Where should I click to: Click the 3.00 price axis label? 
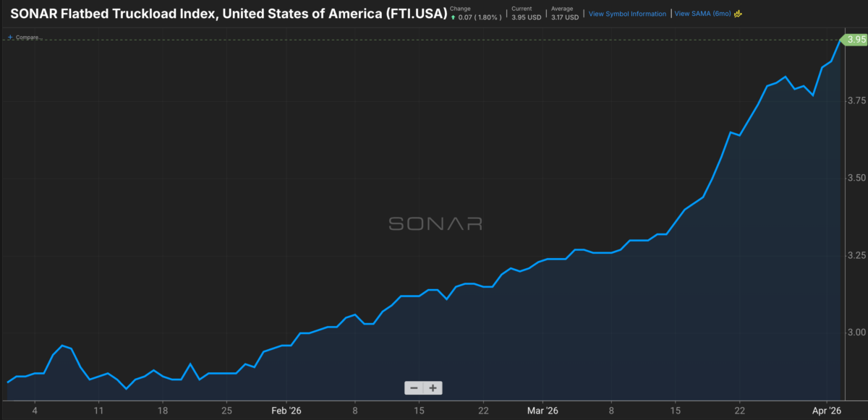[856, 333]
